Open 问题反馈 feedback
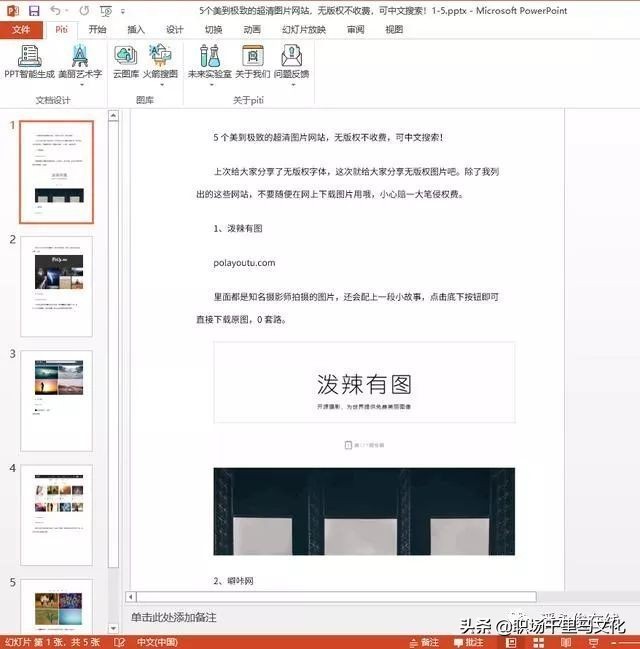The height and width of the screenshot is (649, 640). pos(291,61)
